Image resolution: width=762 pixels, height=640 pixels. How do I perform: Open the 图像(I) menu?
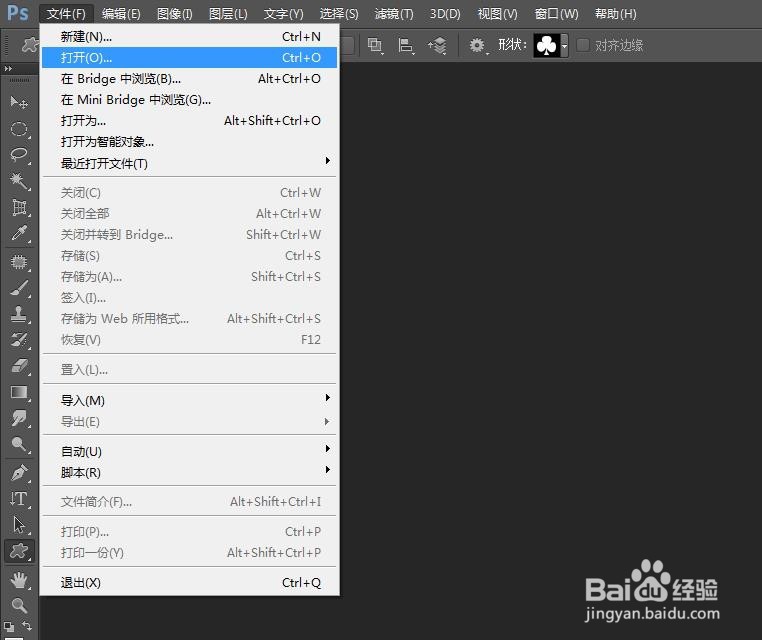pos(174,14)
